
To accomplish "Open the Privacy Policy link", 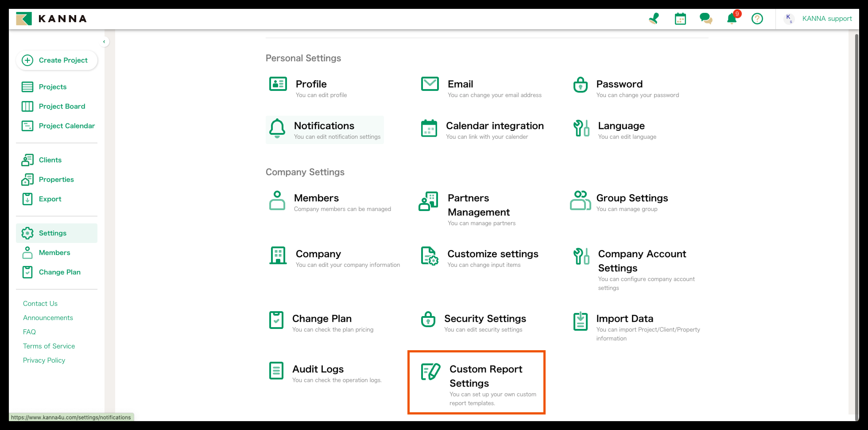I will (x=44, y=360).
